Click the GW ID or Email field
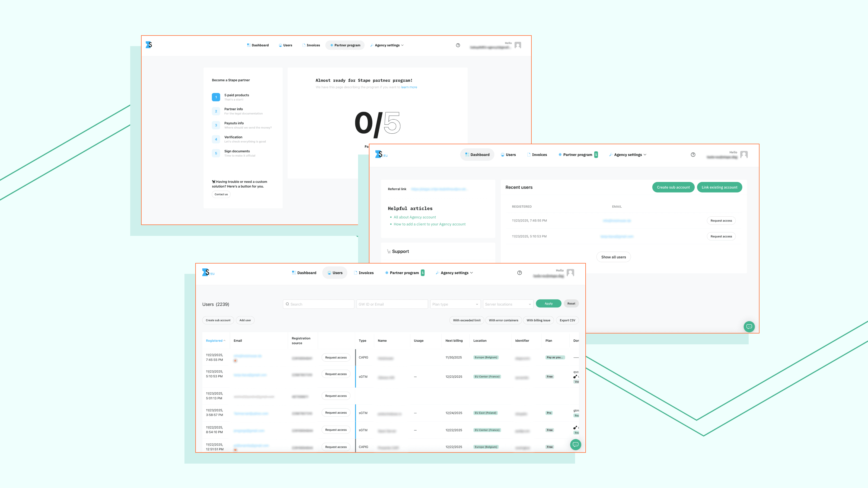Screen dimensions: 868x488 click(392, 304)
